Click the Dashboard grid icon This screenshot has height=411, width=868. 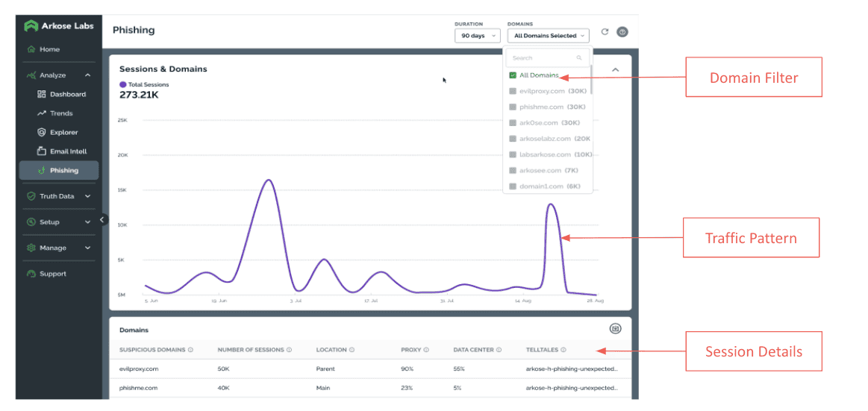[42, 94]
